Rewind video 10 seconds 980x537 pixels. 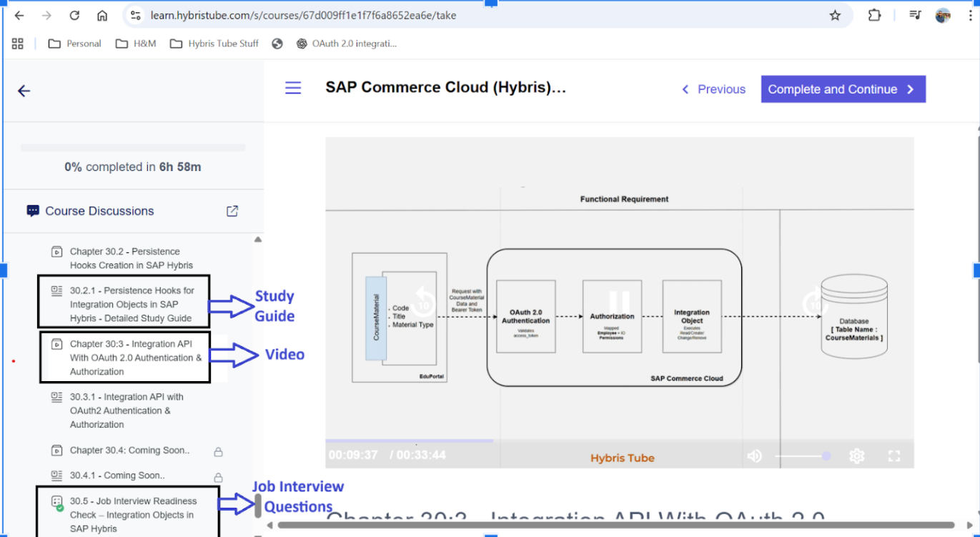click(423, 303)
